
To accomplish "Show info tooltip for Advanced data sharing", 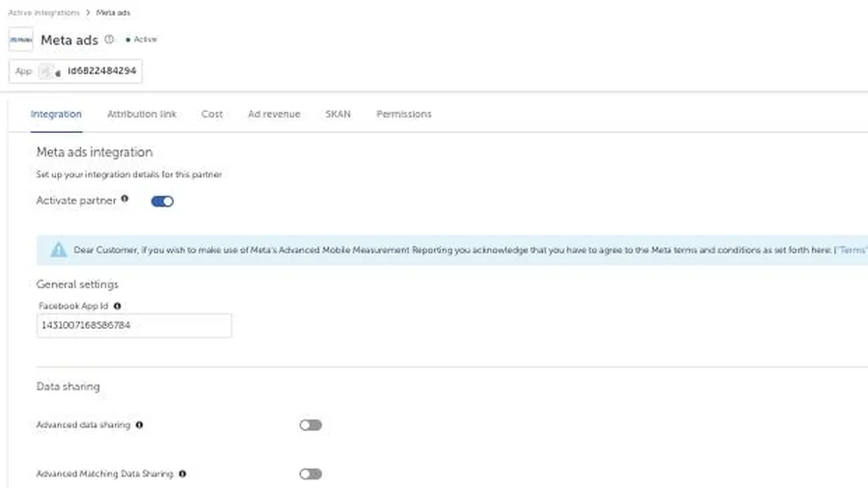I will 139,425.
